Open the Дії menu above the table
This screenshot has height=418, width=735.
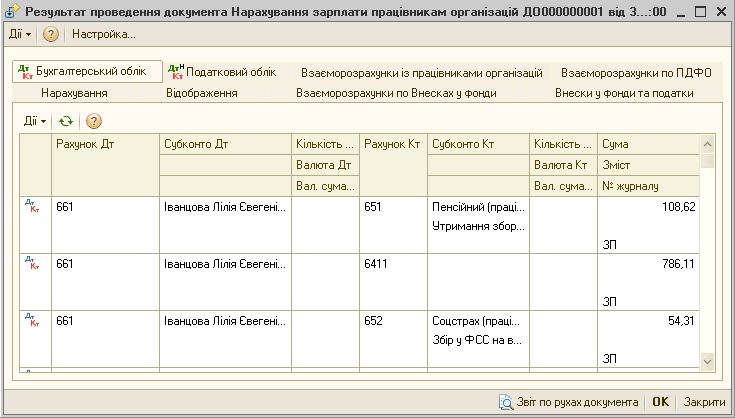point(35,121)
